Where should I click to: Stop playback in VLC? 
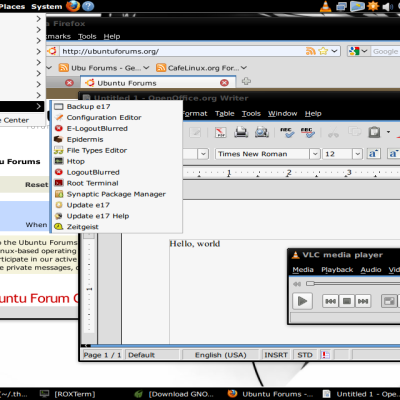pos(347,301)
